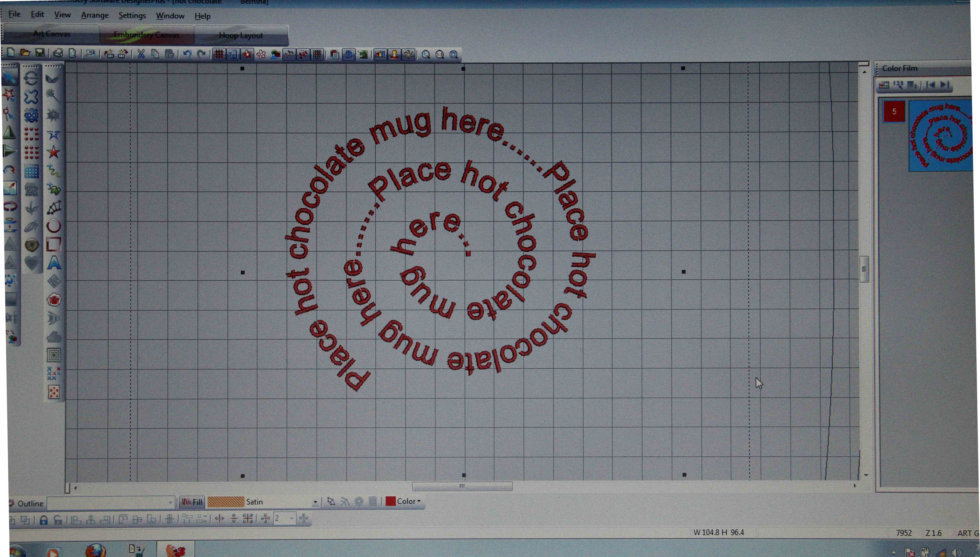Select the red circle drawing tool
980x557 pixels.
[x=54, y=226]
